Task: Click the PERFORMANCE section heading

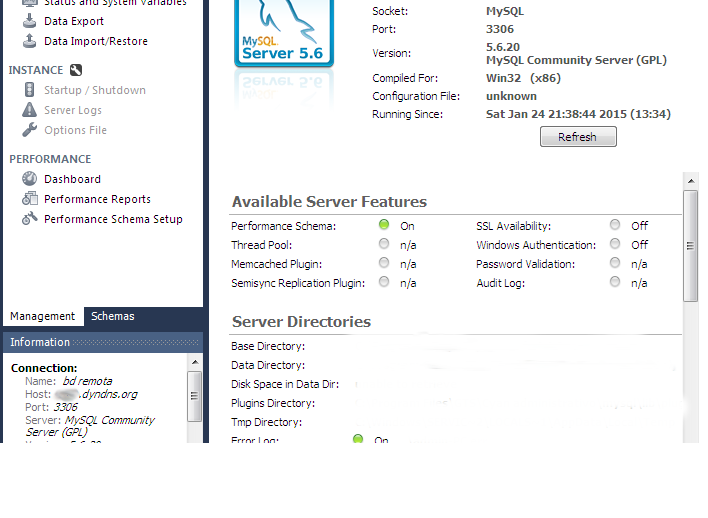Action: pyautogui.click(x=50, y=159)
